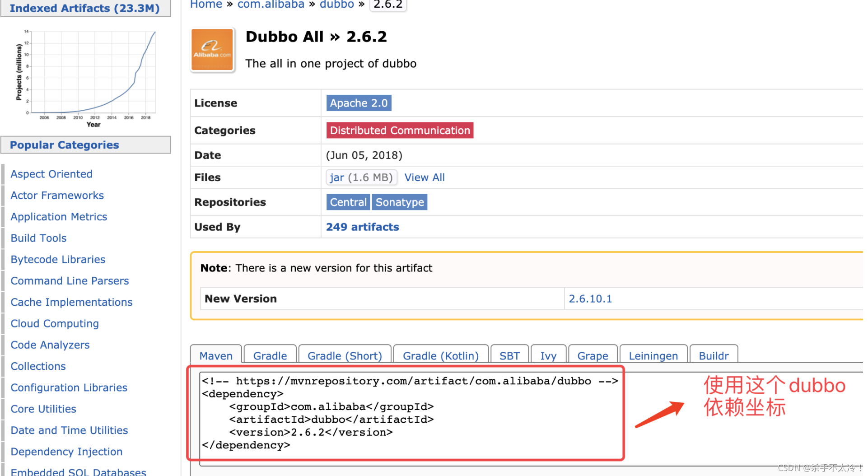Open Aspect Oriented category
868x476 pixels.
[51, 174]
